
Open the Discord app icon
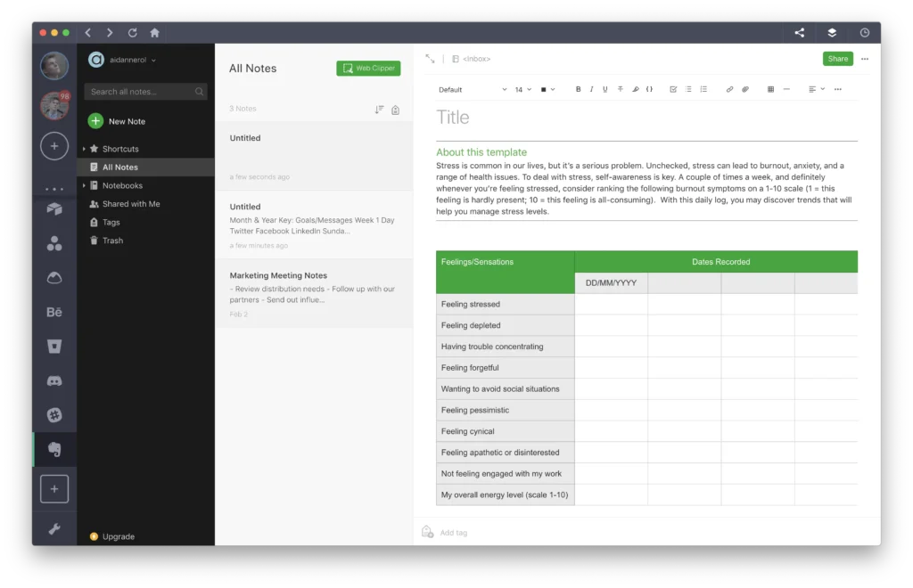tap(54, 381)
